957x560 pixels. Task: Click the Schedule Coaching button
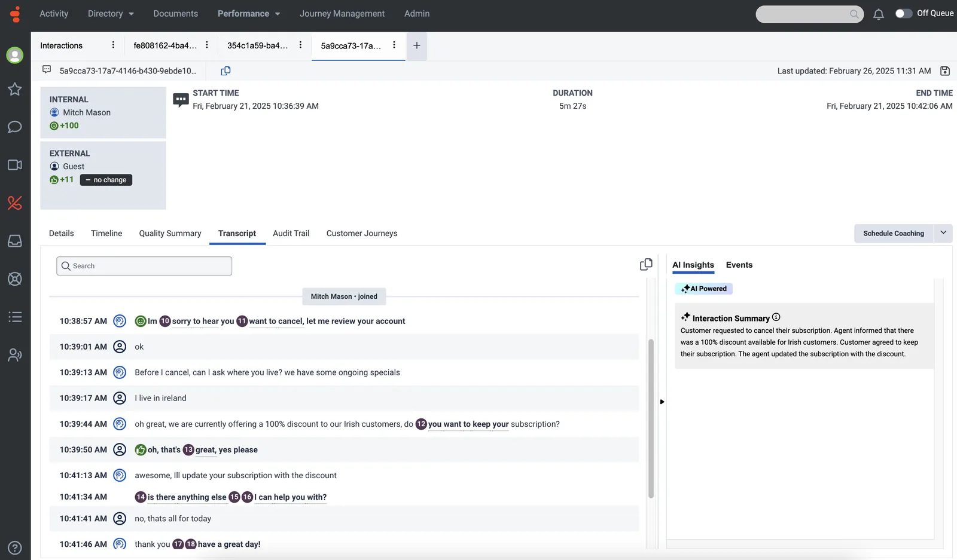click(x=894, y=234)
